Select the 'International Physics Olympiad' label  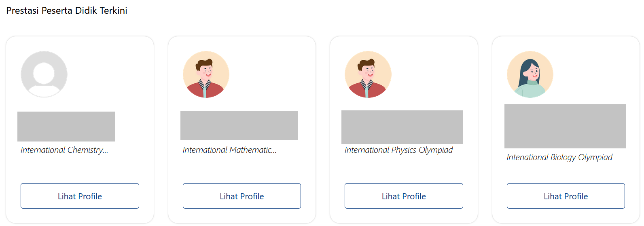[399, 150]
